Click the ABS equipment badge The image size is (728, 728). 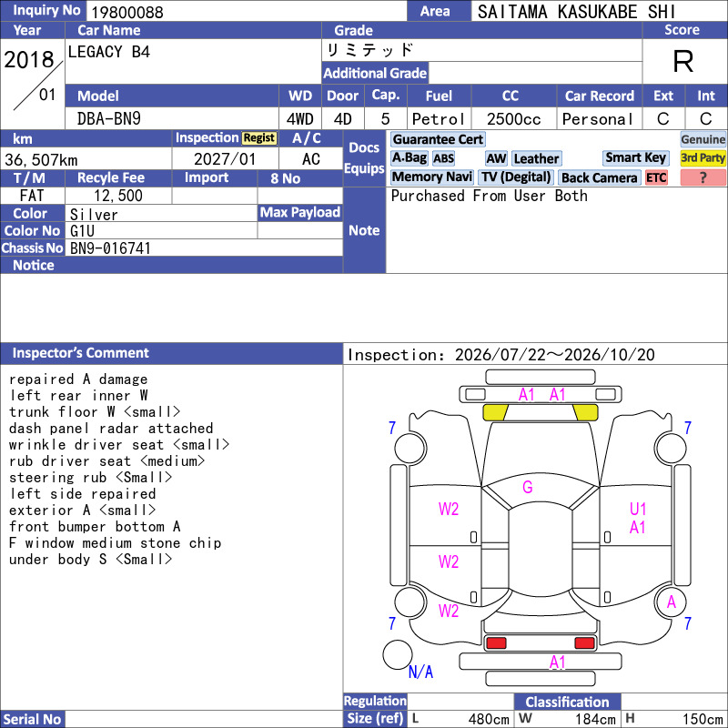(x=443, y=158)
